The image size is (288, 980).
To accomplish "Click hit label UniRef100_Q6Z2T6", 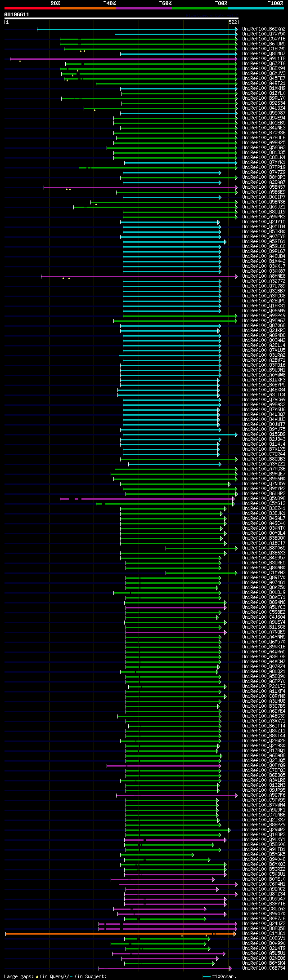I will click(264, 63).
